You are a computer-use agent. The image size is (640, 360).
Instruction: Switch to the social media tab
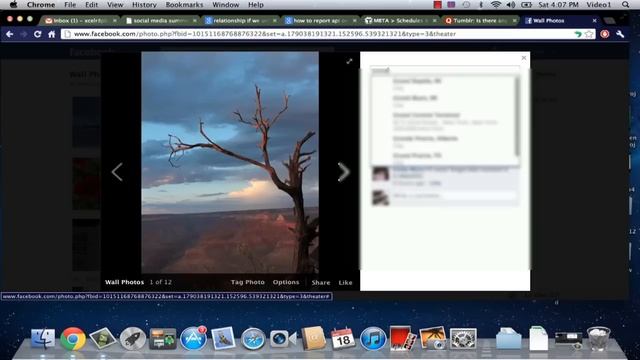[x=160, y=20]
